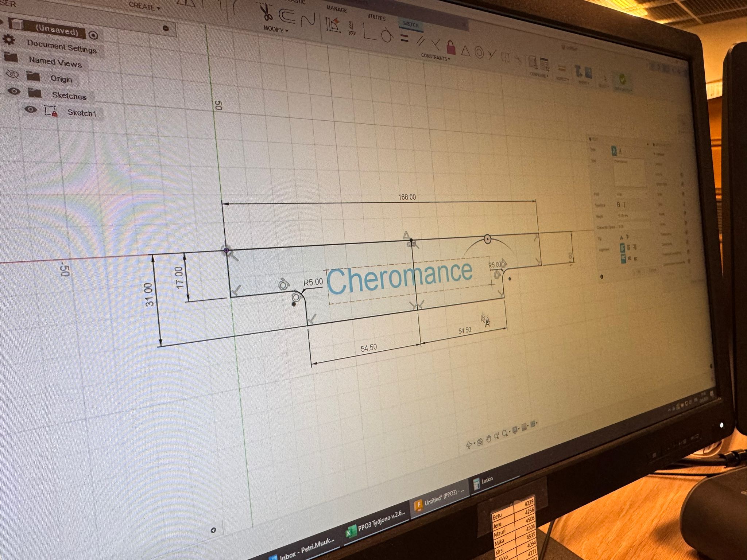Click the Sketch1 sketch icon
This screenshot has height=560, width=747.
click(x=51, y=110)
